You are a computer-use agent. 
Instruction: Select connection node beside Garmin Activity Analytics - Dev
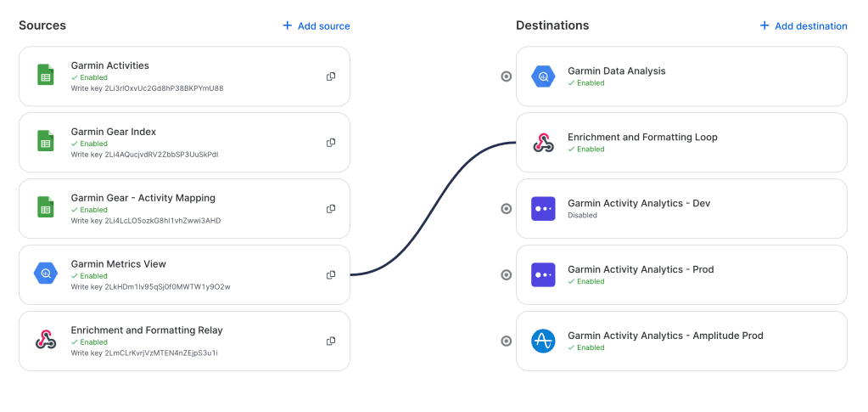pos(507,209)
